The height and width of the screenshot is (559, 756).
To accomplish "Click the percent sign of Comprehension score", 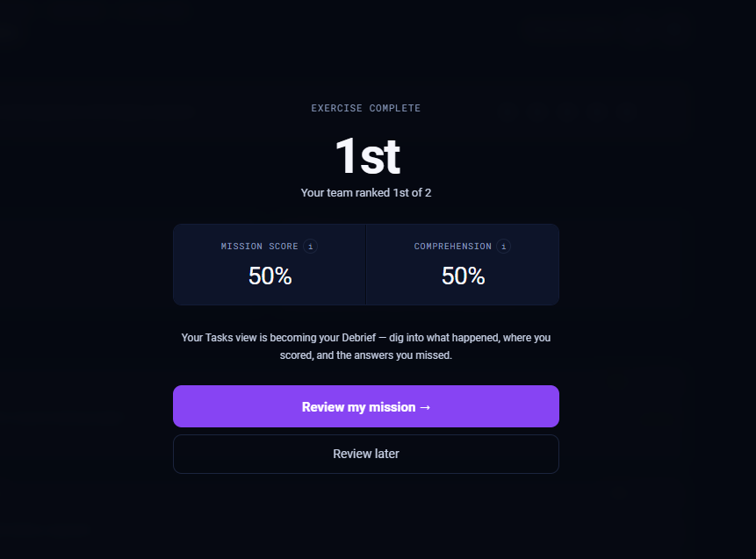I will click(x=476, y=276).
